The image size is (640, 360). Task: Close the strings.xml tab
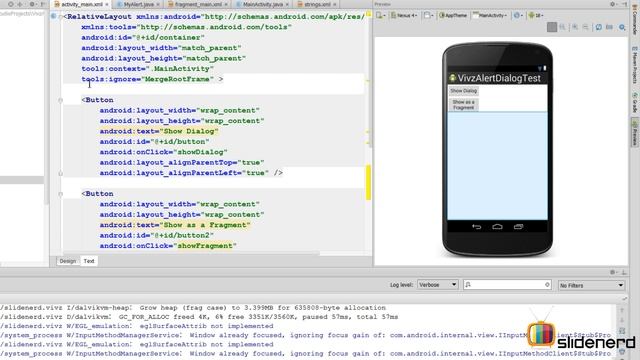coord(335,4)
